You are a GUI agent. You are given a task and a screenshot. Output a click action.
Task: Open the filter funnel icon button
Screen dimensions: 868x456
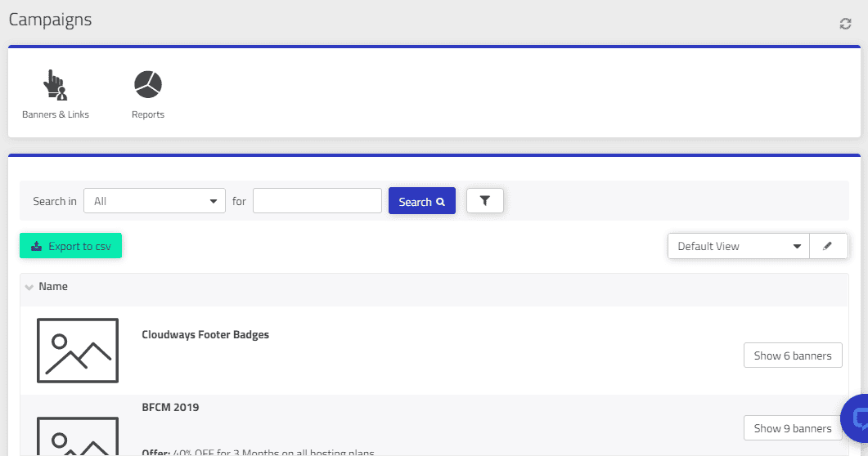click(x=485, y=201)
